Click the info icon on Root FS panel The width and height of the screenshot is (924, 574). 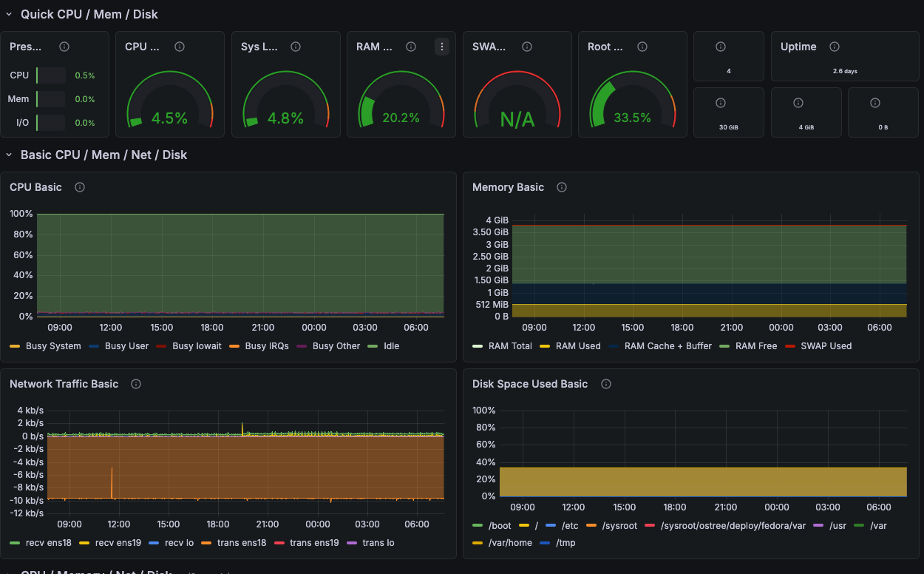[x=642, y=47]
